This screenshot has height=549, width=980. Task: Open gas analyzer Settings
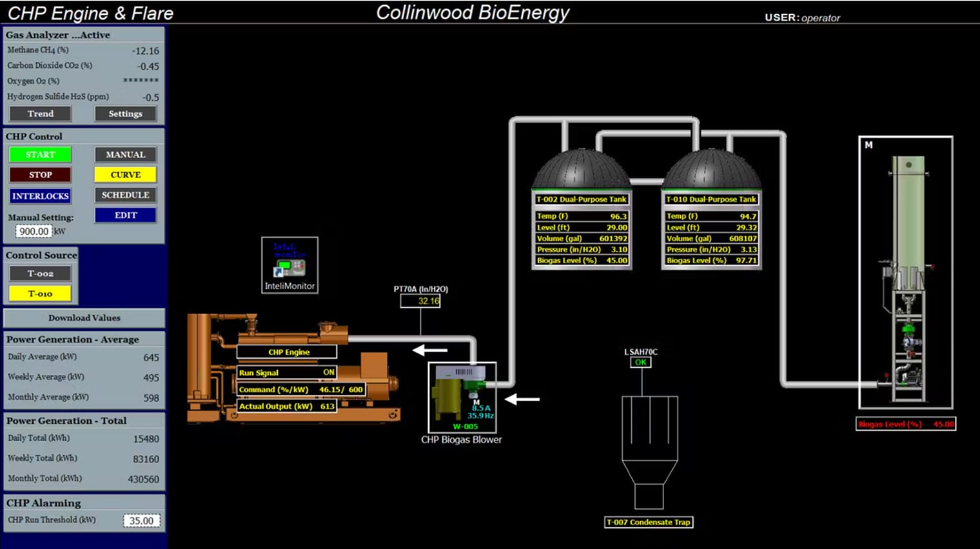point(125,114)
